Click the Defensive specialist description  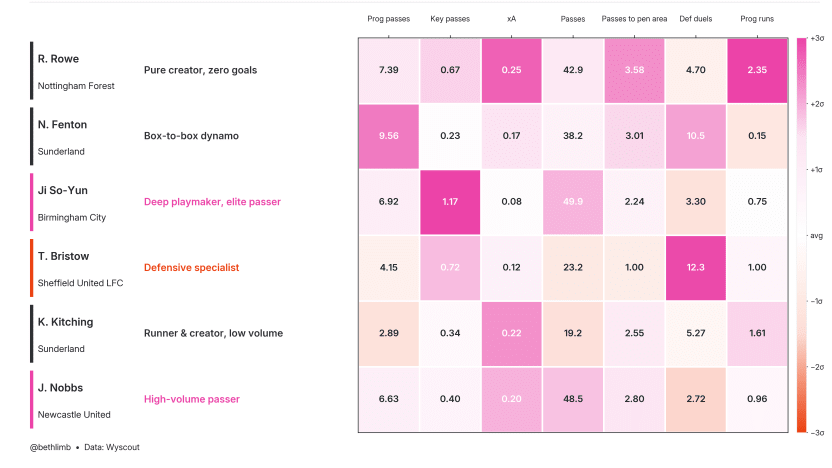[191, 267]
